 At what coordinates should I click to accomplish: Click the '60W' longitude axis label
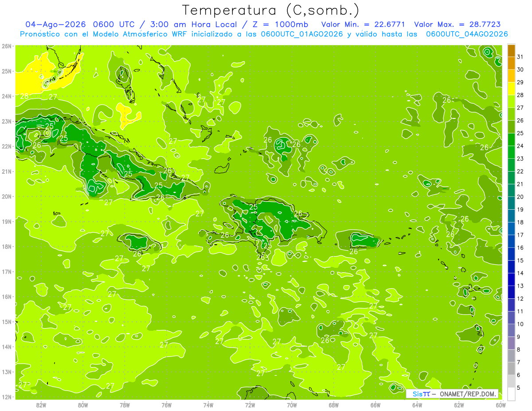tap(501, 405)
